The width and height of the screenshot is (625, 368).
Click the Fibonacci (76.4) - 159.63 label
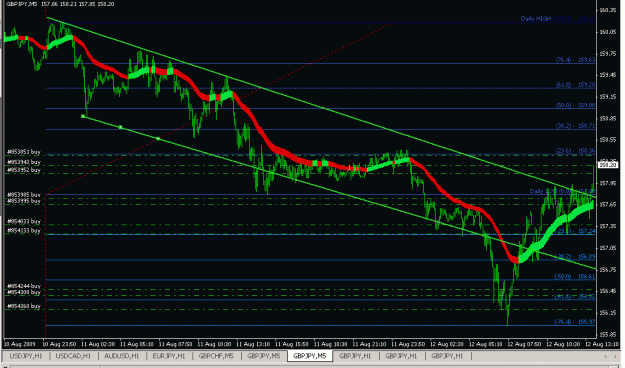(576, 60)
